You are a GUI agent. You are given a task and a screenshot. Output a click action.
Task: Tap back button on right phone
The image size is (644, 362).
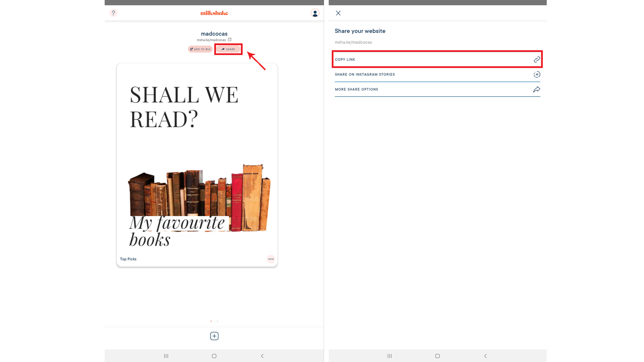click(485, 356)
